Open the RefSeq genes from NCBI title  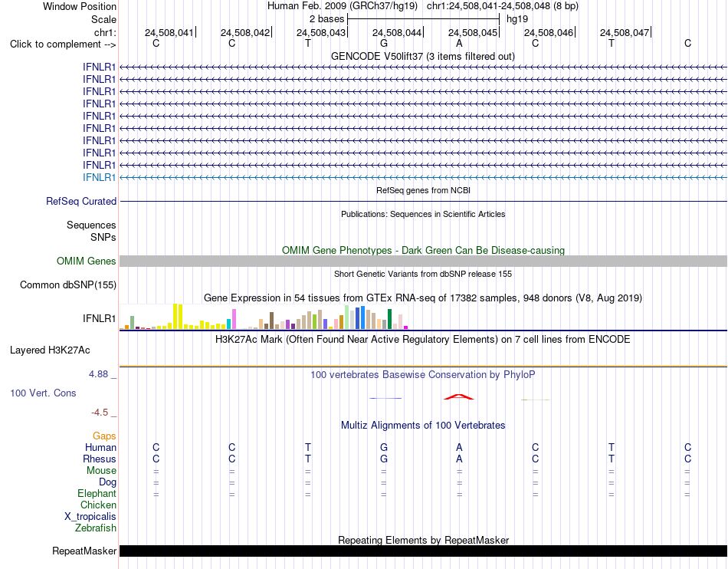pos(423,190)
